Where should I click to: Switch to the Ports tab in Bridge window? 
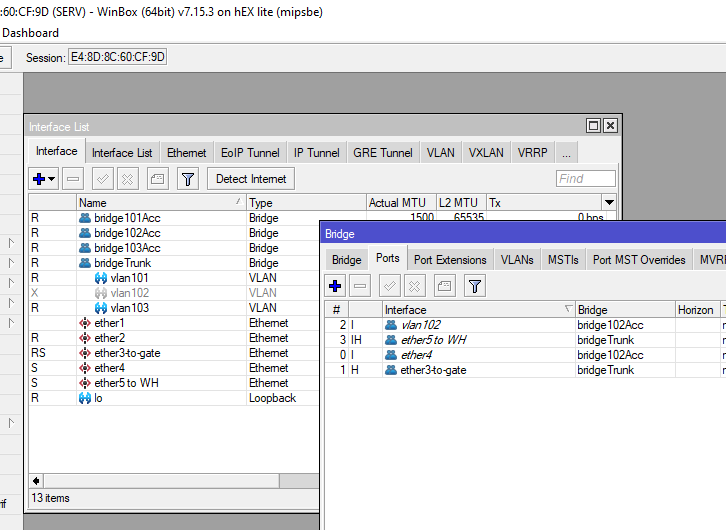(388, 258)
